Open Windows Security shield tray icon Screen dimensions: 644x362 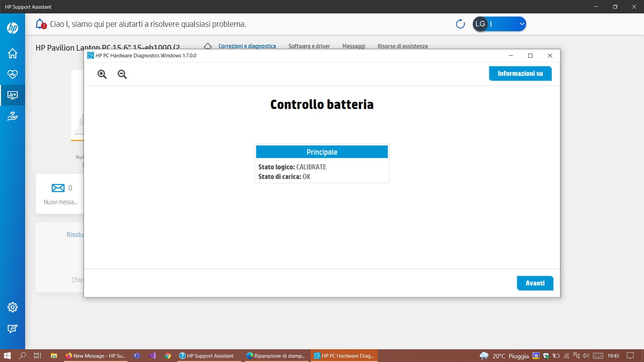[x=546, y=356]
